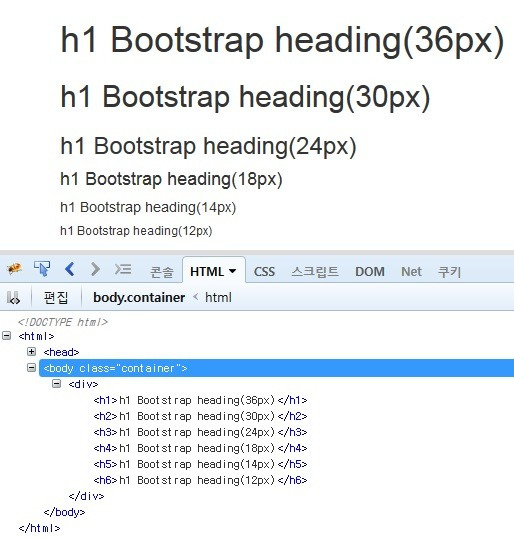
Task: Click the 편집 edit button
Action: [x=56, y=298]
